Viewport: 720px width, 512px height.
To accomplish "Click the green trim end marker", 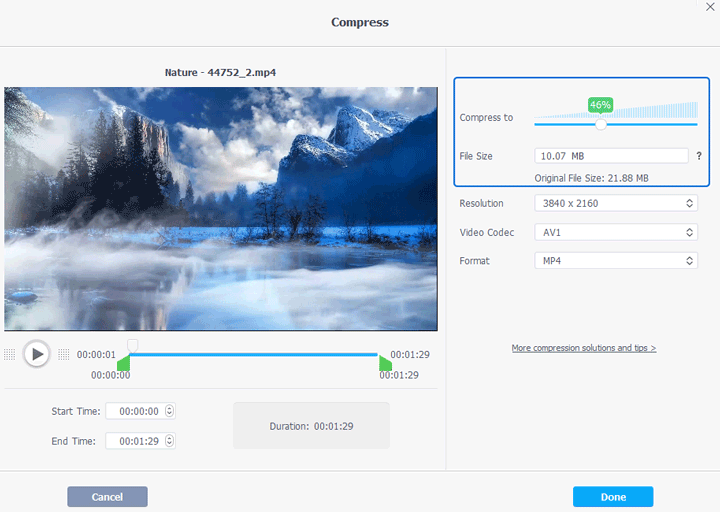I will click(x=385, y=363).
